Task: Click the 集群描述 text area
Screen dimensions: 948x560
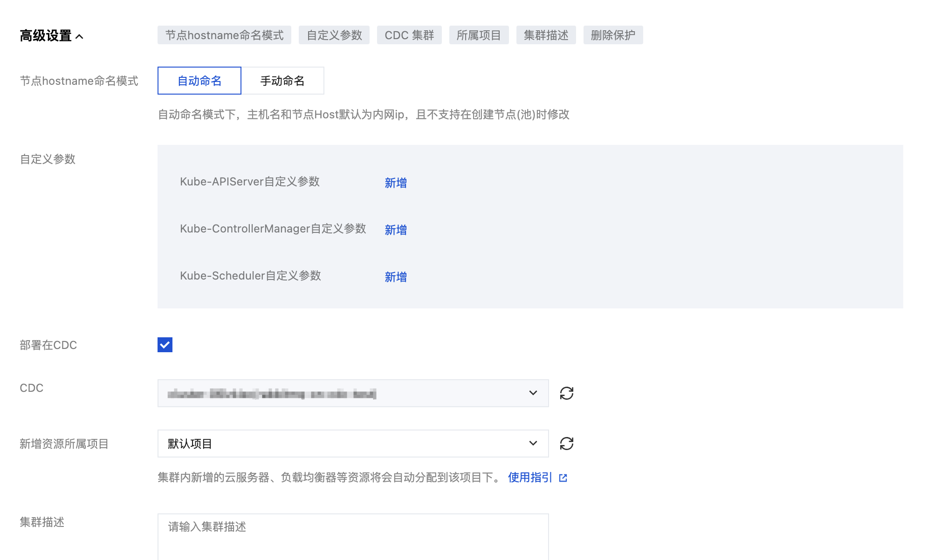Action: pos(353,536)
